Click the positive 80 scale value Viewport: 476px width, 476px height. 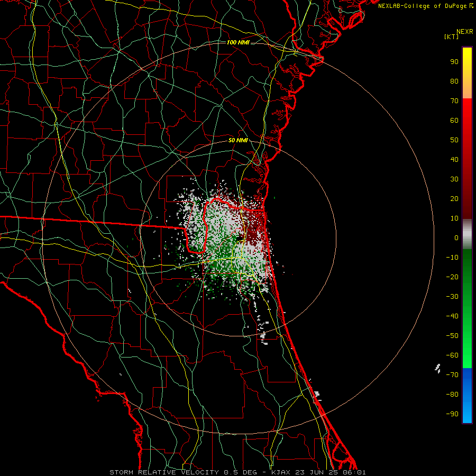(x=454, y=81)
